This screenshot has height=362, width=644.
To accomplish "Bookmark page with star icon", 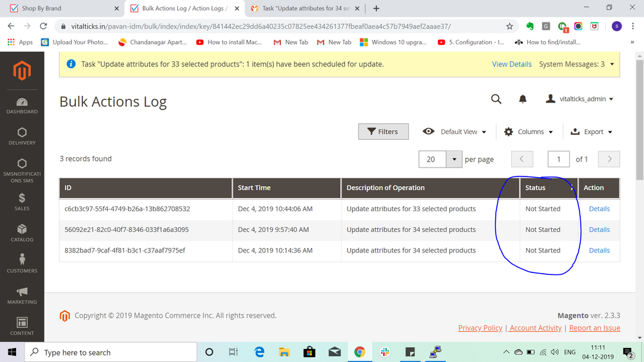I will 509,26.
